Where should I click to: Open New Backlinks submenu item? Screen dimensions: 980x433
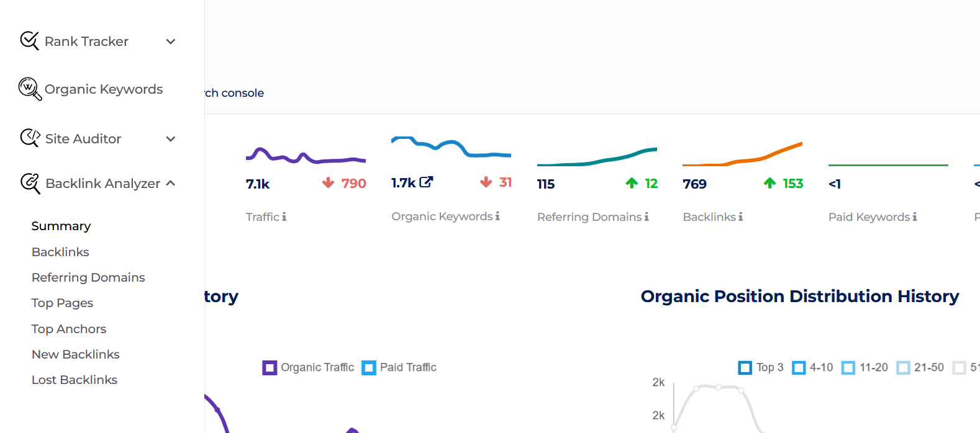(x=76, y=354)
